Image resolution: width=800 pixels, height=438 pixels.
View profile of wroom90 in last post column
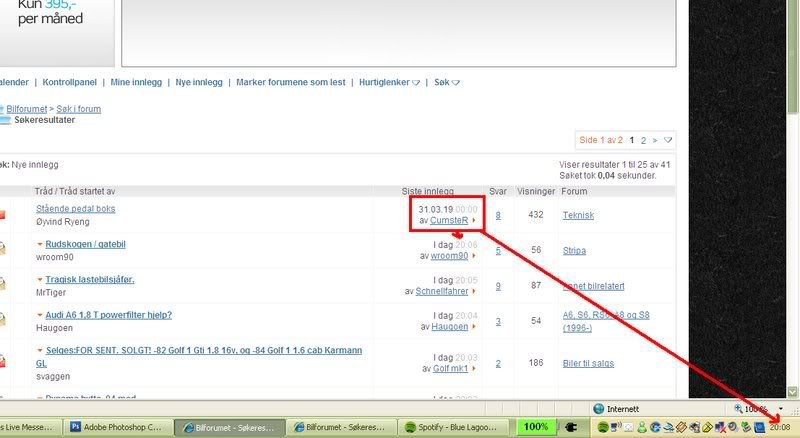449,256
